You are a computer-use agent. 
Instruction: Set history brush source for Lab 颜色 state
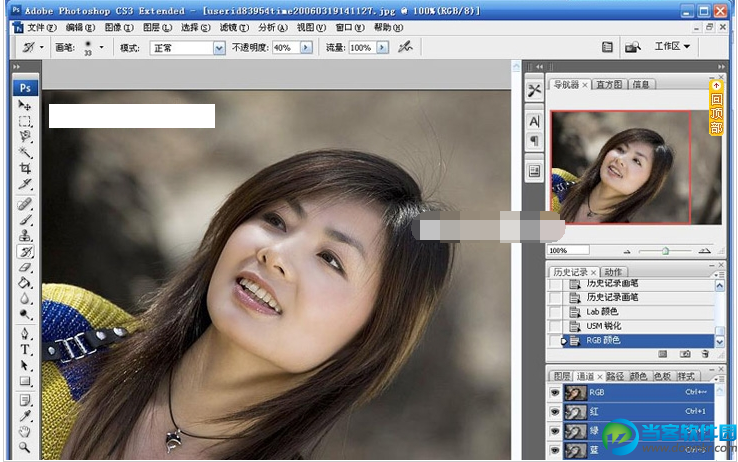[556, 312]
